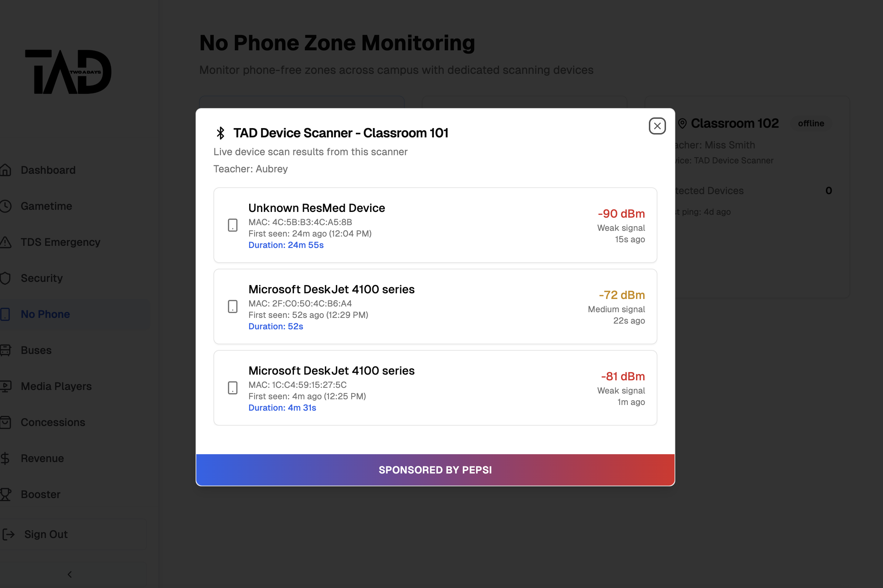The image size is (883, 588).
Task: Click the Bluetooth icon in scanner header
Action: tap(220, 132)
